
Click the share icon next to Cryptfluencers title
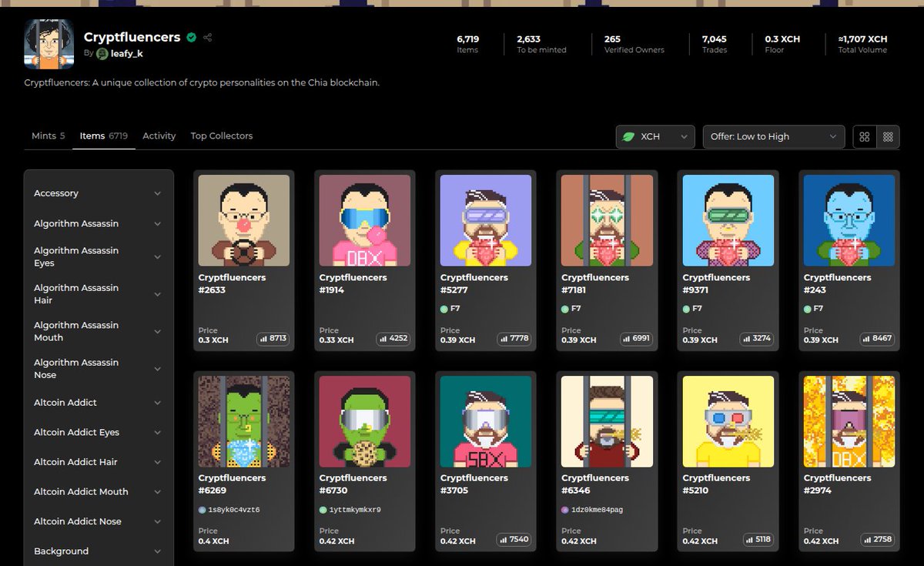(208, 37)
